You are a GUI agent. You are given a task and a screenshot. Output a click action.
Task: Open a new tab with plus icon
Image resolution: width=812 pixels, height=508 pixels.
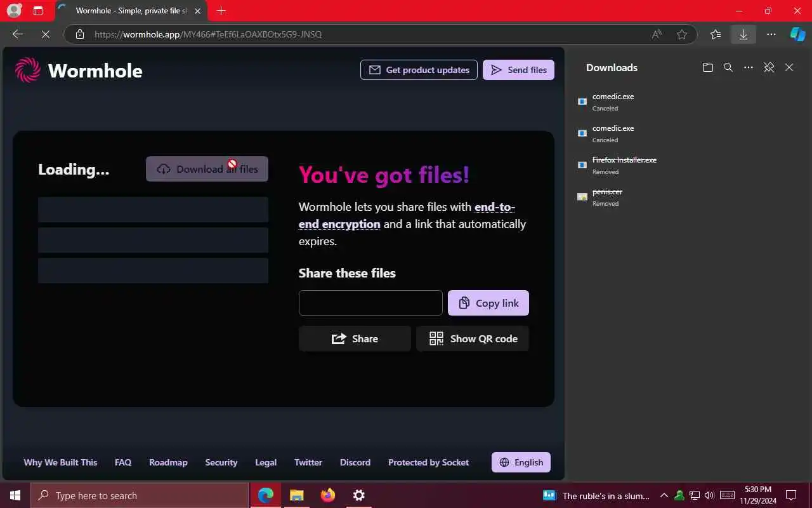click(221, 11)
